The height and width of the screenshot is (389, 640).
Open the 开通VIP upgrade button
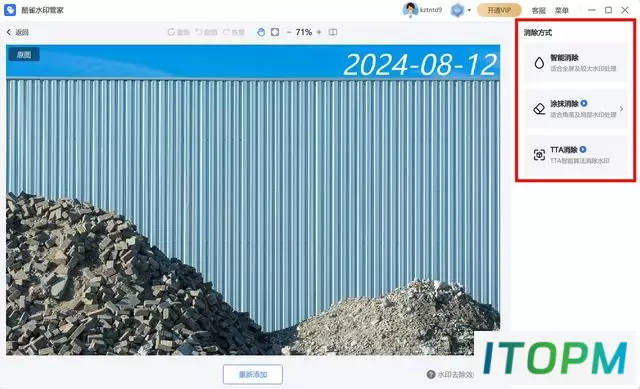pos(499,10)
